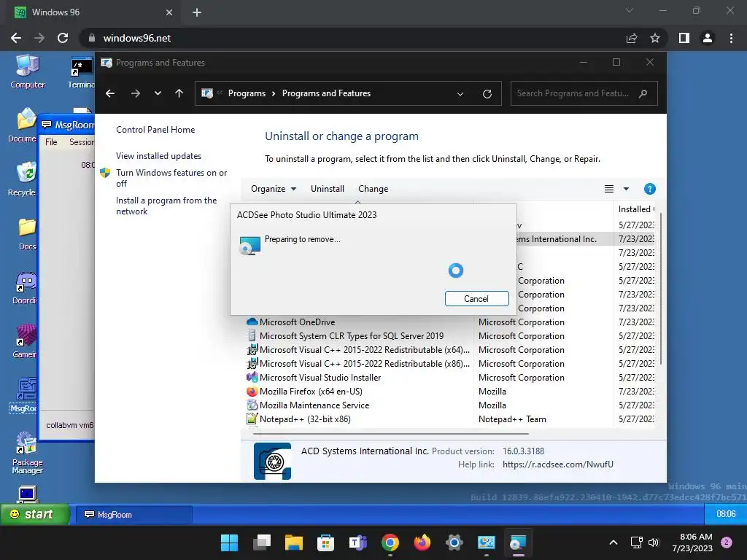This screenshot has width=747, height=560.
Task: Reload the windows96.net page
Action: [63, 38]
